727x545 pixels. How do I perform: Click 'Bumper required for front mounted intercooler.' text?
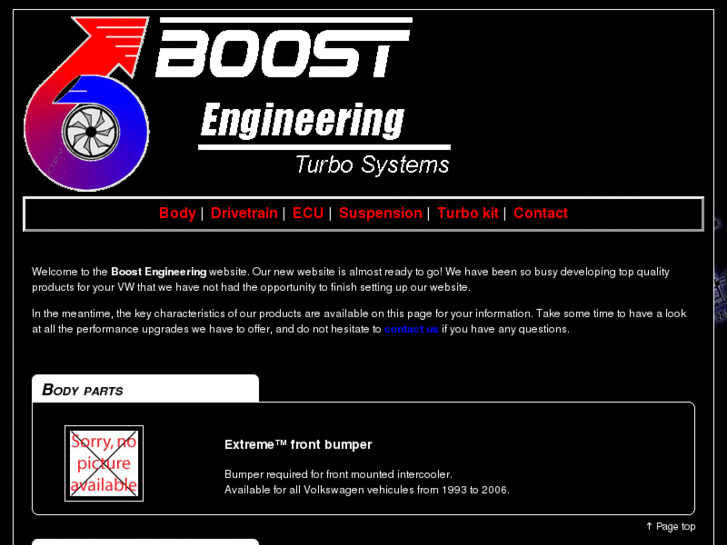[x=338, y=474]
